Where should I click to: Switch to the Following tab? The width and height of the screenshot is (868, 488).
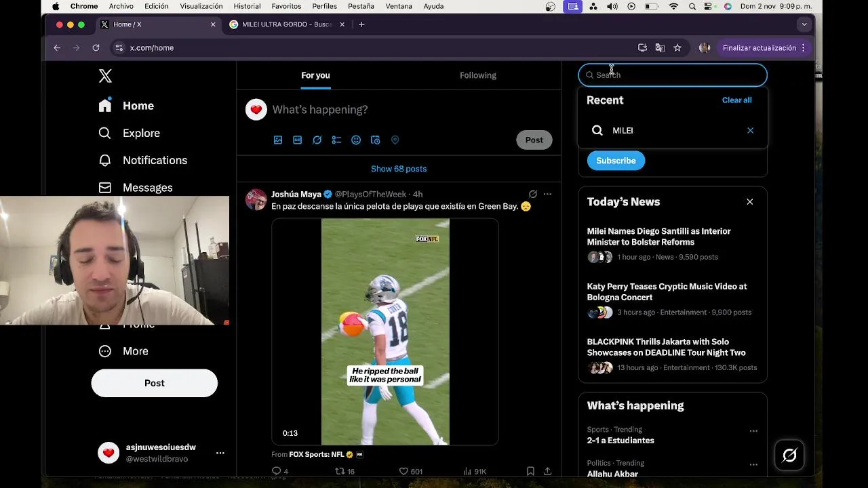coord(478,75)
